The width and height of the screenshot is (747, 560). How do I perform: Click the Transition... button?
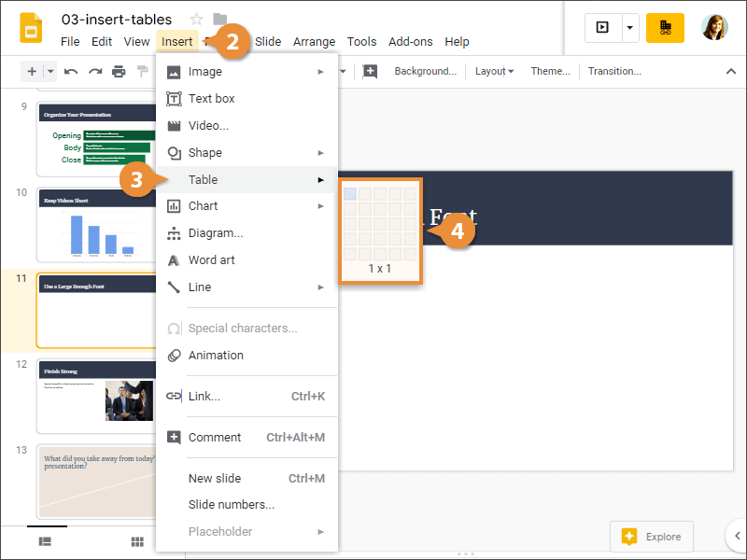(615, 71)
